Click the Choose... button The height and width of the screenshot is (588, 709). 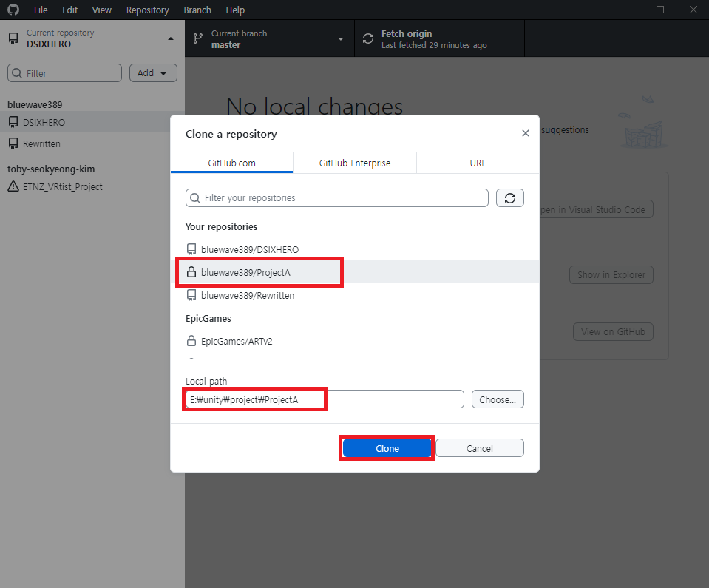(498, 399)
